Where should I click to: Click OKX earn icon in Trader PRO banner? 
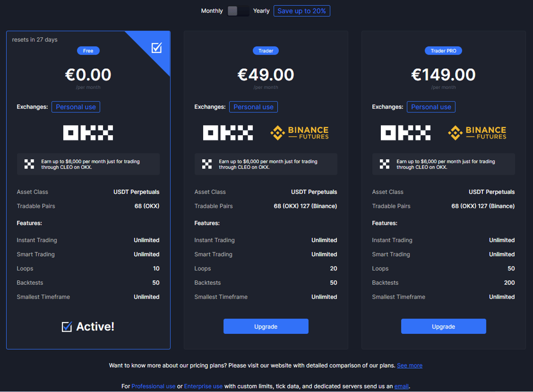(x=384, y=164)
